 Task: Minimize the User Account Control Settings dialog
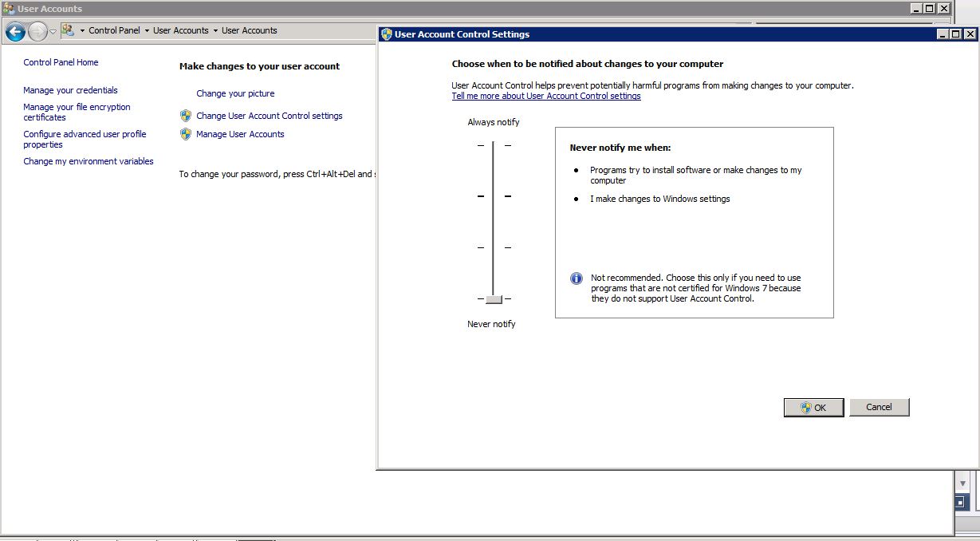[x=943, y=34]
